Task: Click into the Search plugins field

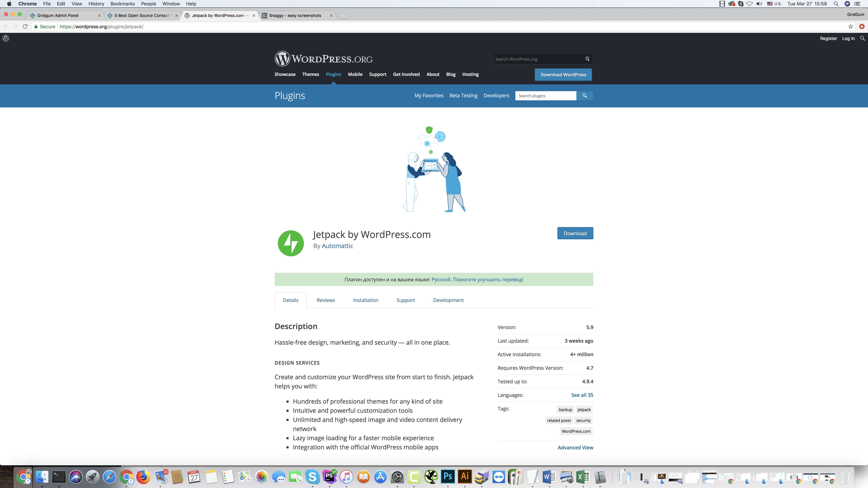Action: [x=546, y=96]
